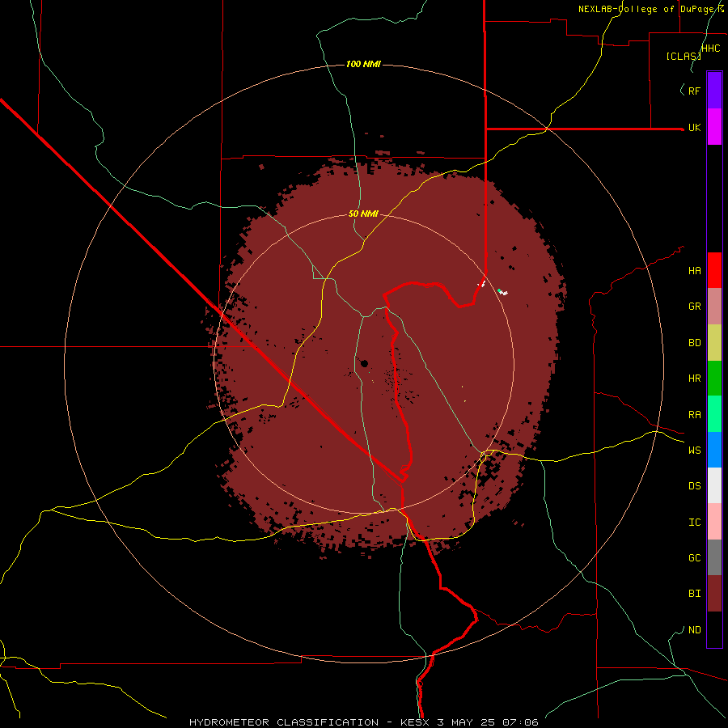This screenshot has height=728, width=728.
Task: Click the "3 MAY 25 07:06" timestamp
Action: [488, 722]
